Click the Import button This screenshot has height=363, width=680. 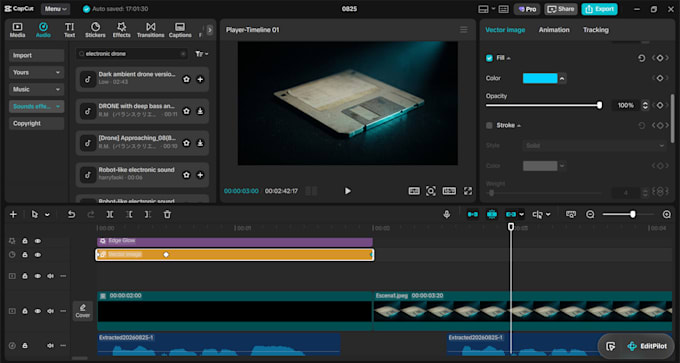tap(36, 56)
